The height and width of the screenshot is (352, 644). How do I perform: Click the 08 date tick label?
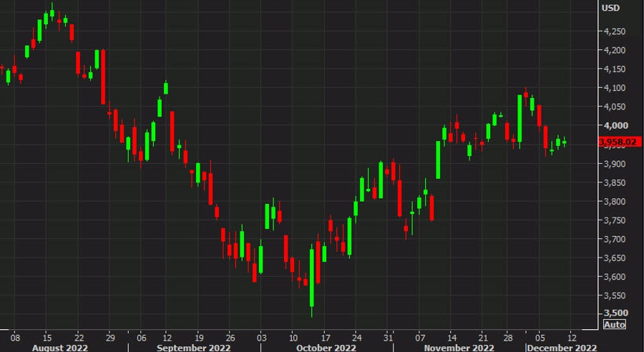(14, 336)
